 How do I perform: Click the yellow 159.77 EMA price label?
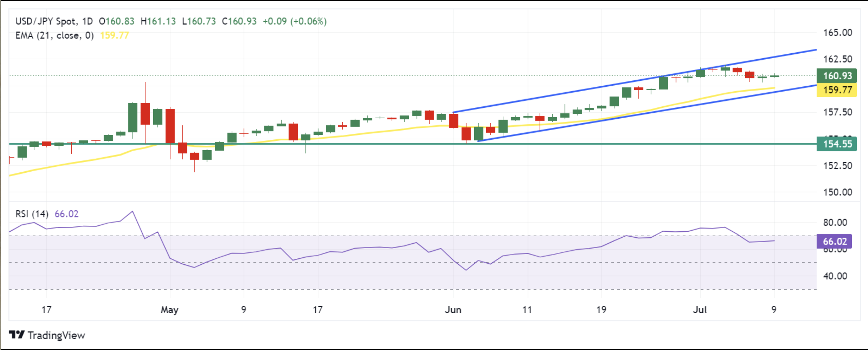(836, 90)
